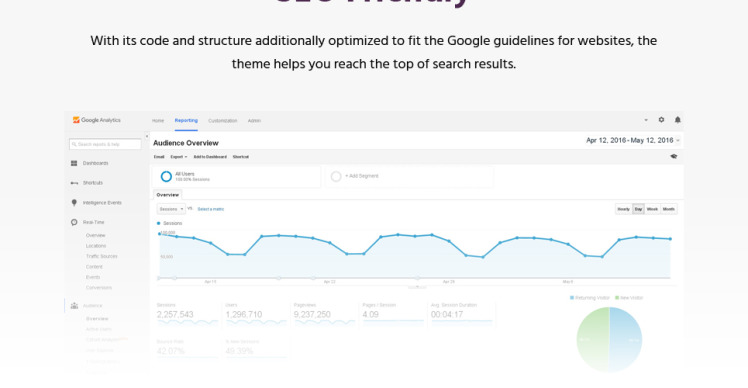Open the graduation cap help icon
Viewport: 748px width, 388px height.
point(674,157)
